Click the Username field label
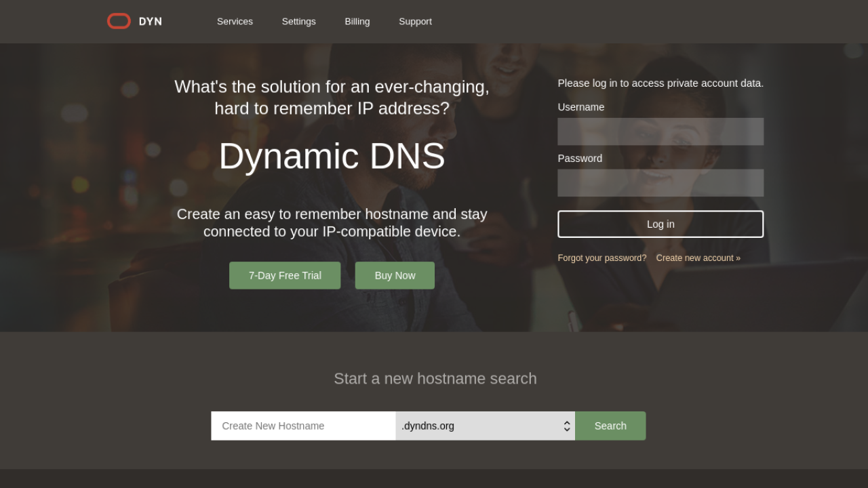This screenshot has height=488, width=868. point(581,107)
